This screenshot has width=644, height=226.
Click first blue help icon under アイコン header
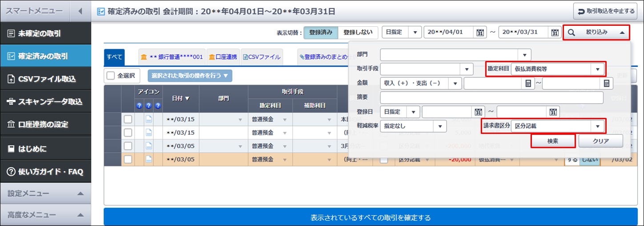139,105
